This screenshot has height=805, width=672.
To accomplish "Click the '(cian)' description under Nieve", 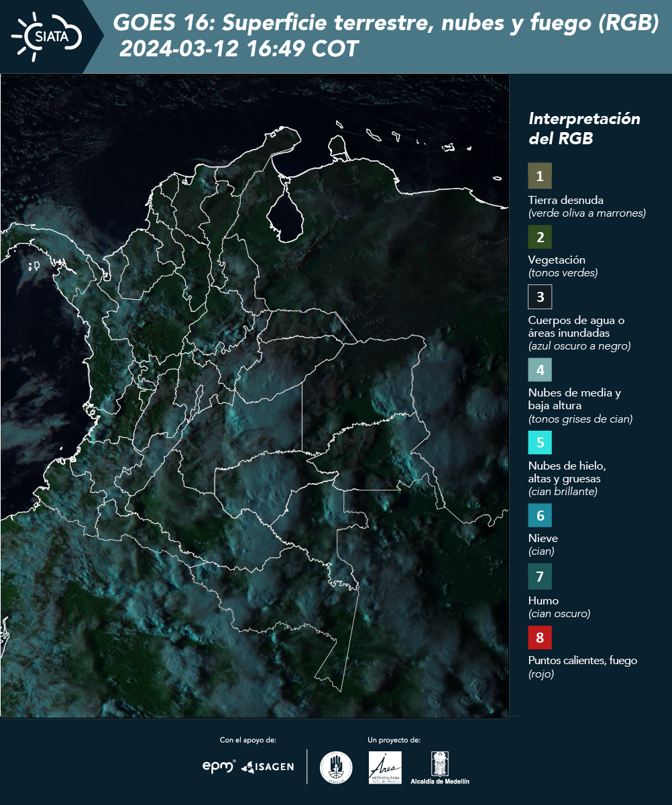I will tap(541, 551).
